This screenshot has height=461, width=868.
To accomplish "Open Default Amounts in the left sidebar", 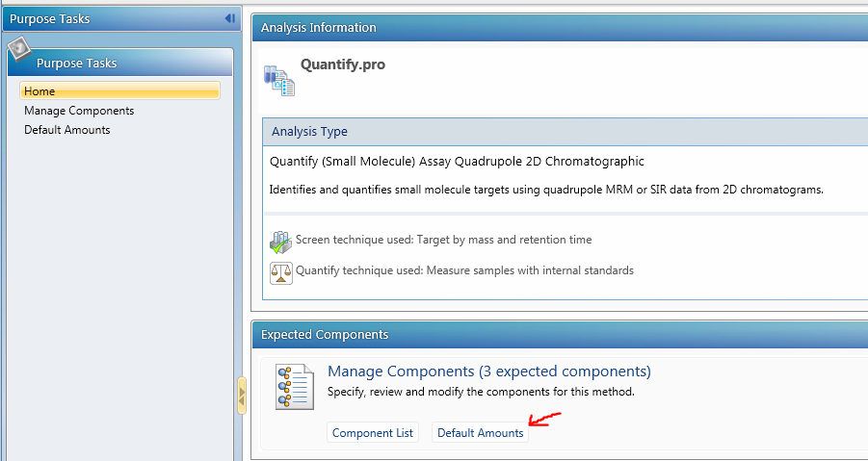I will point(67,130).
